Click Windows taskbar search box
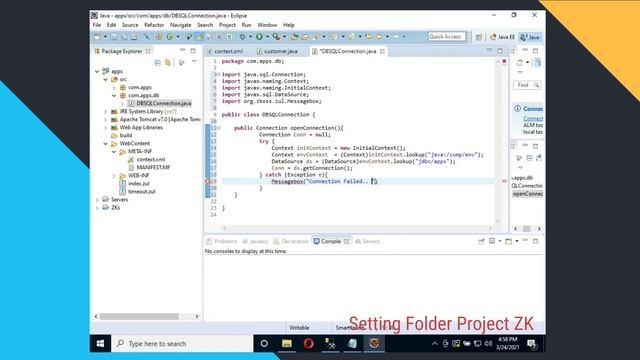The width and height of the screenshot is (640, 360). (x=182, y=344)
